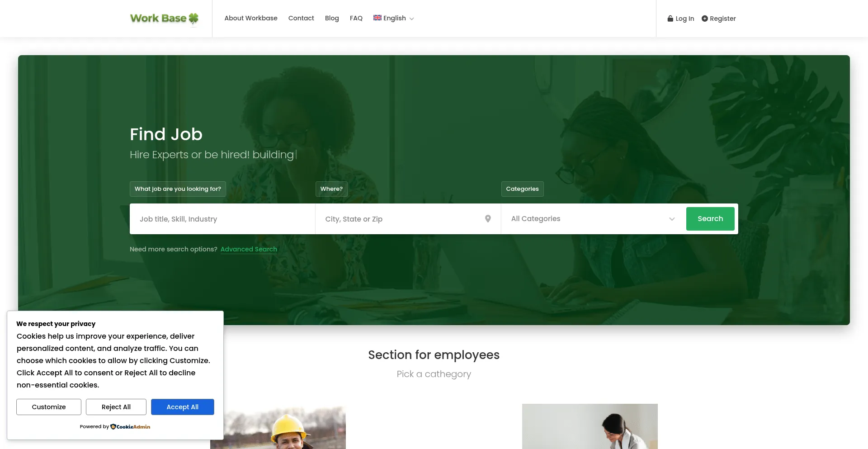The image size is (868, 449).
Task: Open the About Workbase menu item
Action: 251,18
